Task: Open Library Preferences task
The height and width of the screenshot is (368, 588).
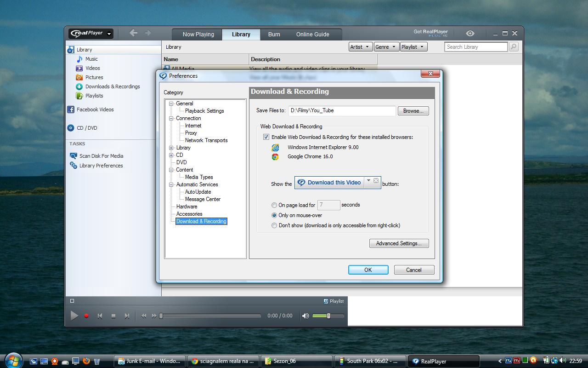Action: coord(96,166)
